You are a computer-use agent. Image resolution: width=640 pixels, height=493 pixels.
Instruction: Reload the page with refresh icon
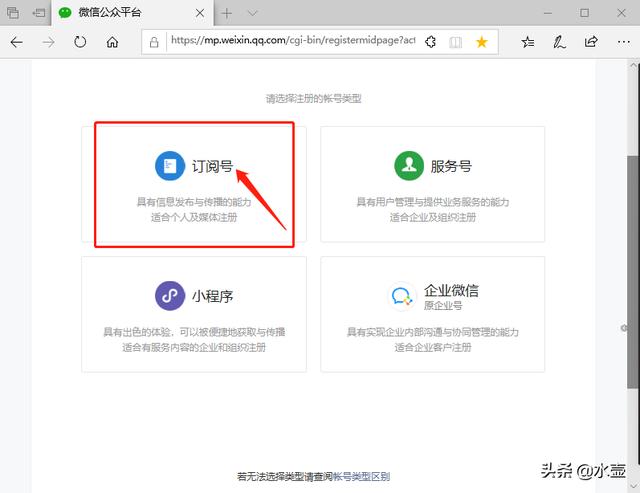(x=80, y=42)
